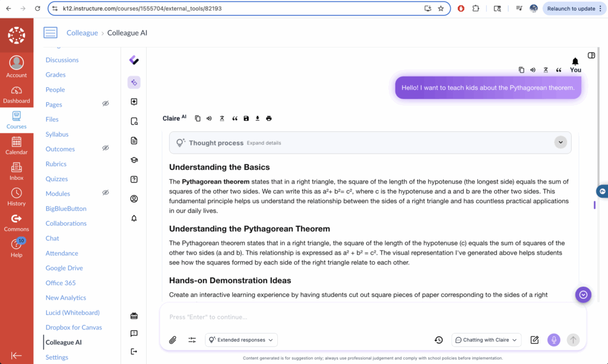Click the purple scroll-to-bottom button

[x=583, y=295]
